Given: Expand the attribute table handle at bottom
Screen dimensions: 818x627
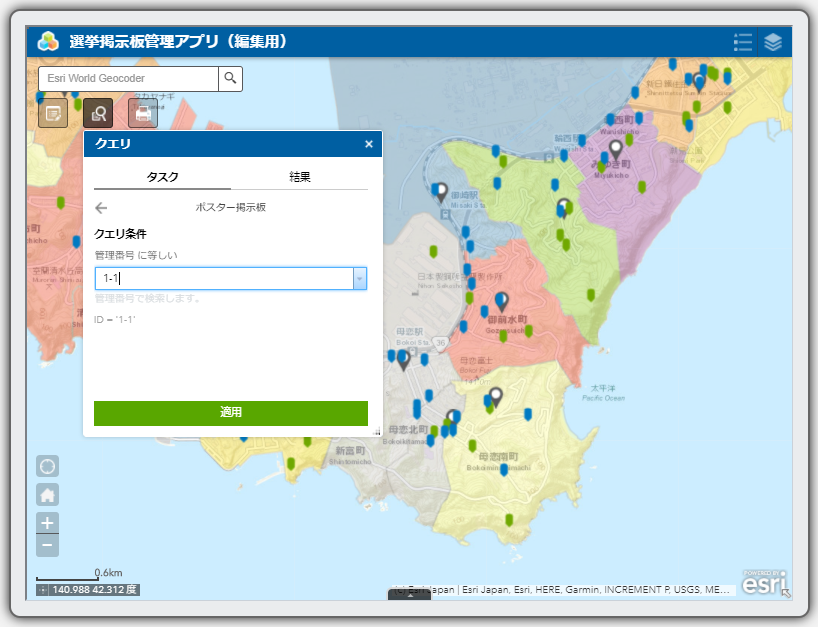Looking at the screenshot, I should [x=409, y=594].
